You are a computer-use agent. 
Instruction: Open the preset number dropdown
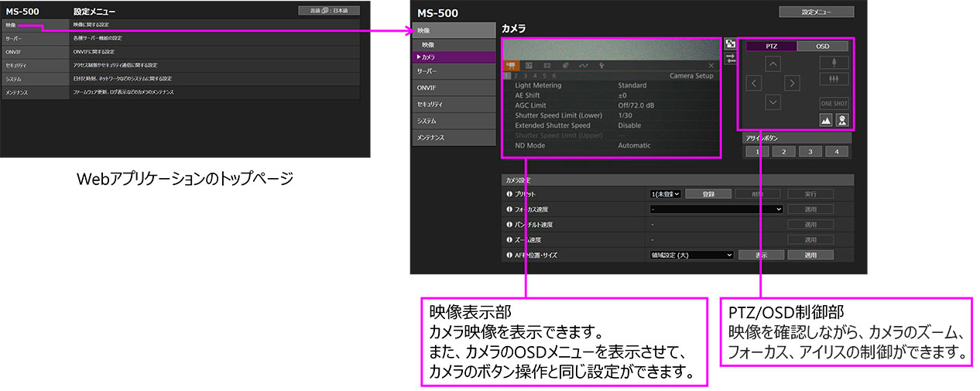pos(666,194)
